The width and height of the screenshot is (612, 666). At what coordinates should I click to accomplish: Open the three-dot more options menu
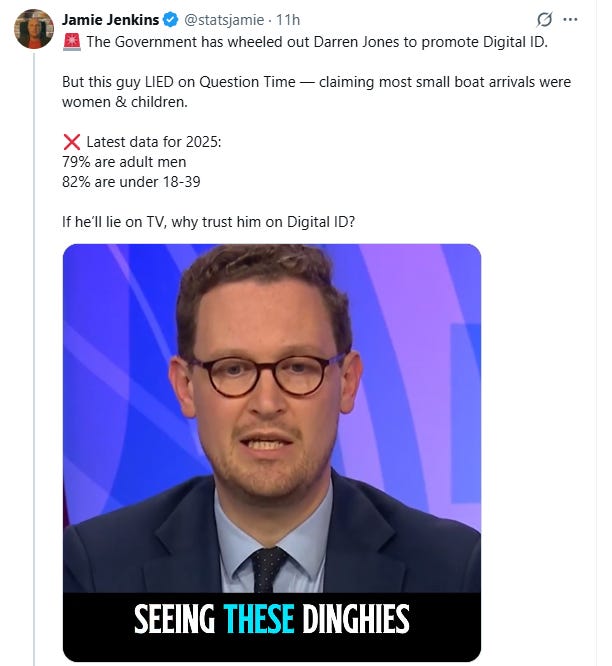pyautogui.click(x=570, y=20)
